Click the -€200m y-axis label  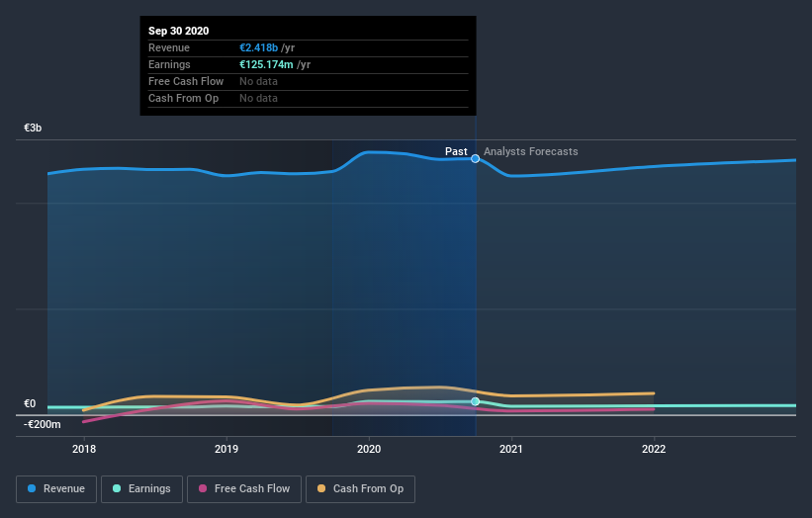(x=42, y=424)
